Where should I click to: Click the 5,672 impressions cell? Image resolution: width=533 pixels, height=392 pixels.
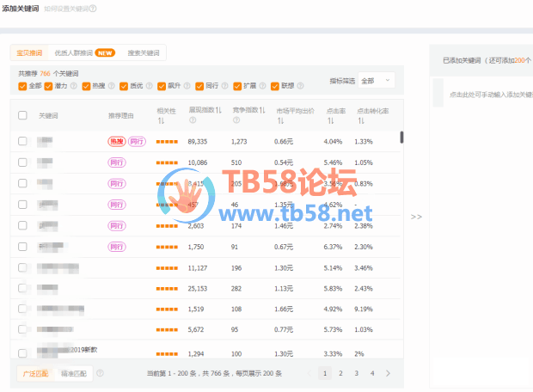pos(196,329)
